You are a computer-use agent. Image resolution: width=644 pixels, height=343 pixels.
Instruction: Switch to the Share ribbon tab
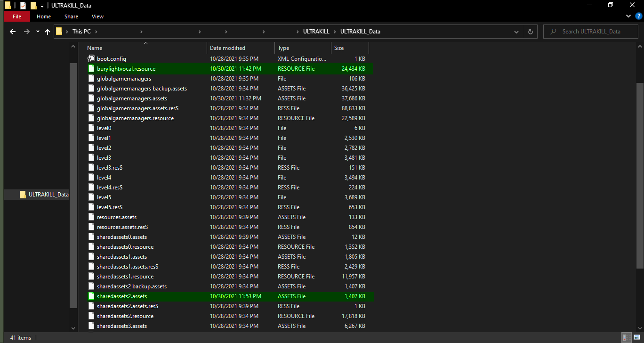(71, 16)
